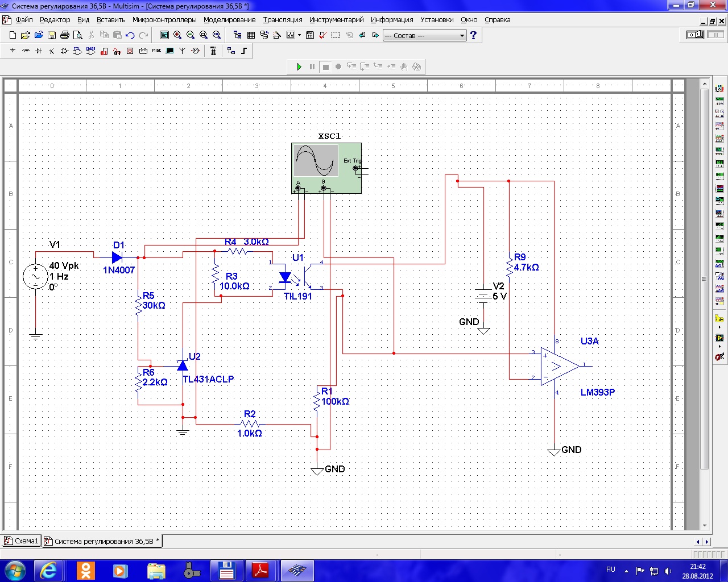The width and height of the screenshot is (728, 582).
Task: Click the Windows Start button
Action: pos(15,570)
